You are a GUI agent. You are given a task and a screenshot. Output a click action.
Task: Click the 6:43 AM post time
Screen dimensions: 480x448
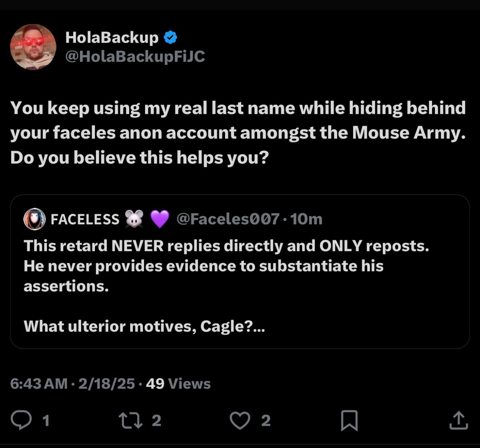tap(39, 384)
